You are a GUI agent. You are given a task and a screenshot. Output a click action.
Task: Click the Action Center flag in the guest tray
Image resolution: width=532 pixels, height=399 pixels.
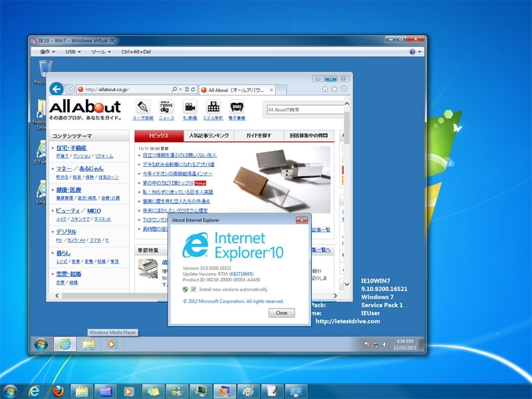[x=367, y=344]
